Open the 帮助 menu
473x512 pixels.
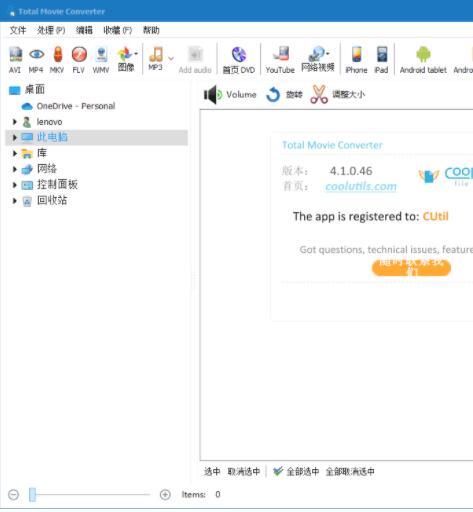[151, 30]
